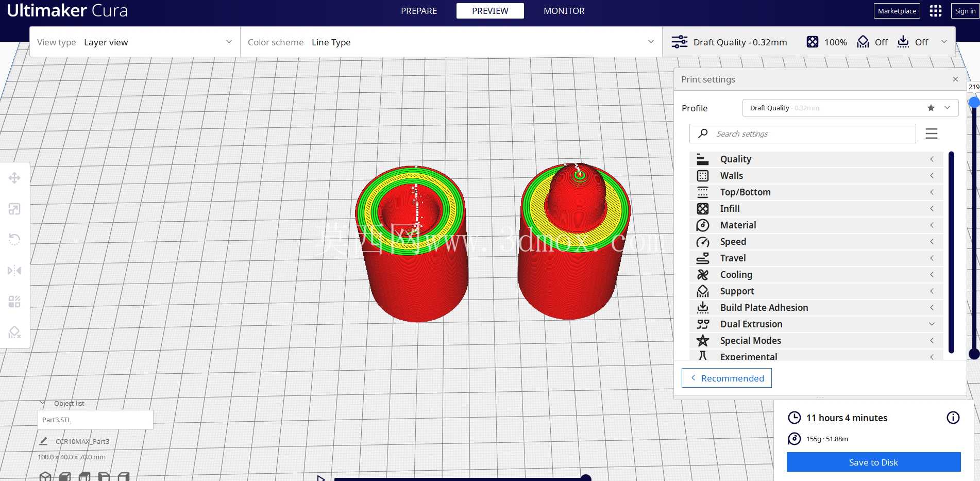Screen dimensions: 980x481
Task: Select the Mirror tool in left toolbar
Action: tap(14, 271)
